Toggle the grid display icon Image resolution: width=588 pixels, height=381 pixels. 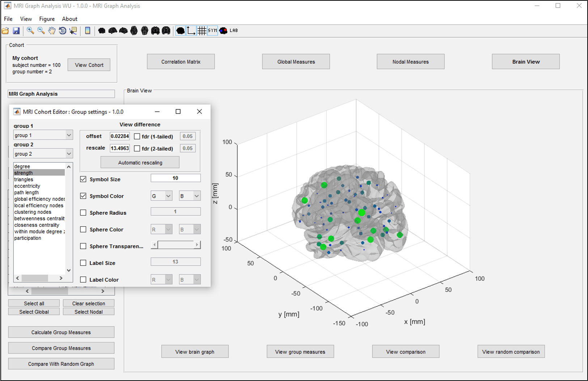(x=202, y=31)
